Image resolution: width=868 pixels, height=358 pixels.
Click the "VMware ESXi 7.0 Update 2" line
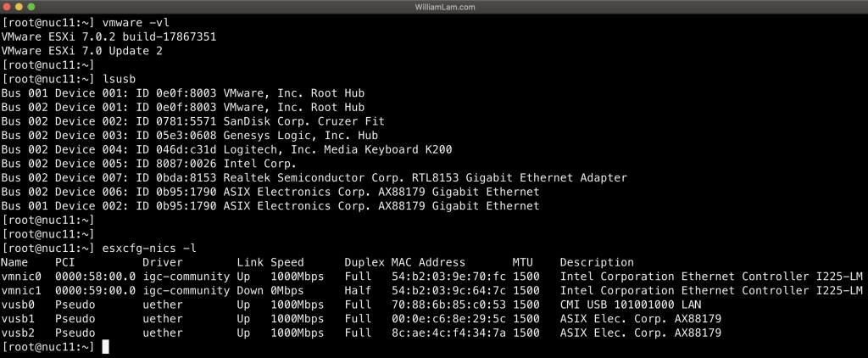point(83,51)
